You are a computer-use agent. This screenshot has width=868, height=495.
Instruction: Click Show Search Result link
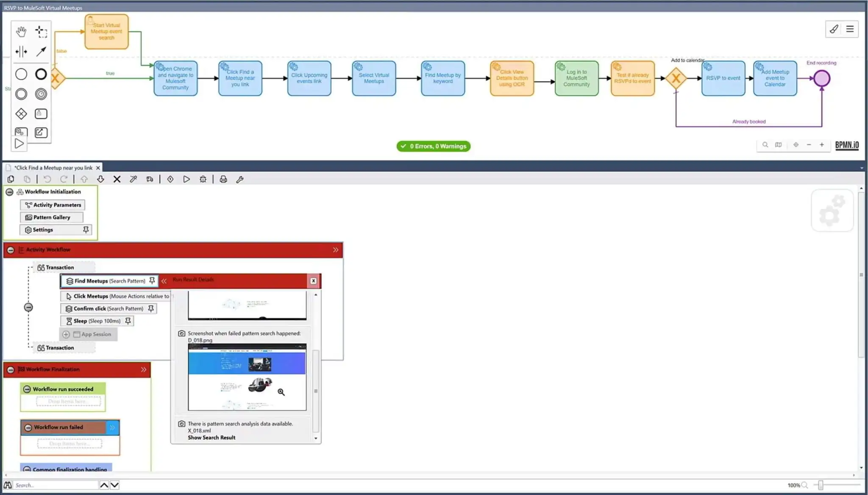(x=211, y=437)
